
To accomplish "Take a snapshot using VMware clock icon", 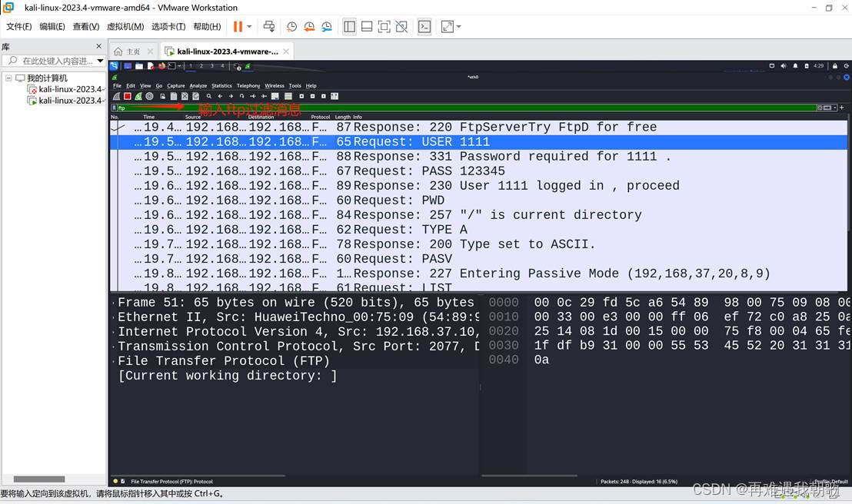I will (291, 26).
